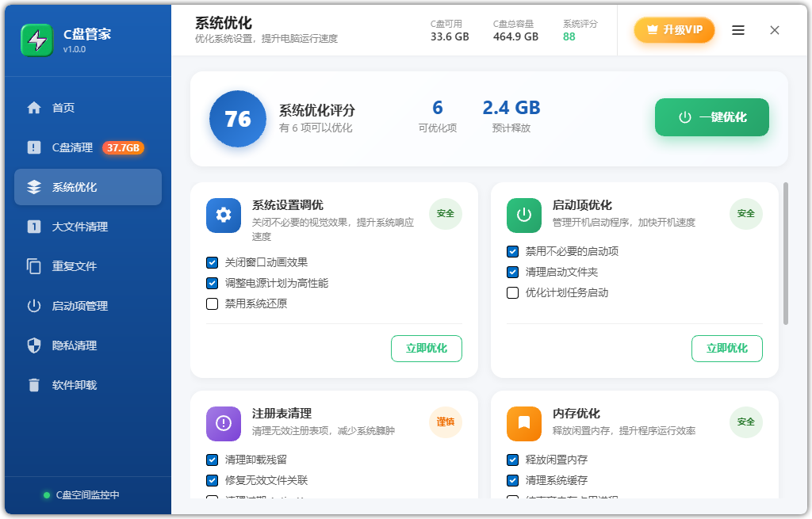Screen dimensions: 812x519
Task: Click the green power icon of 启动项优化
Action: 524,215
